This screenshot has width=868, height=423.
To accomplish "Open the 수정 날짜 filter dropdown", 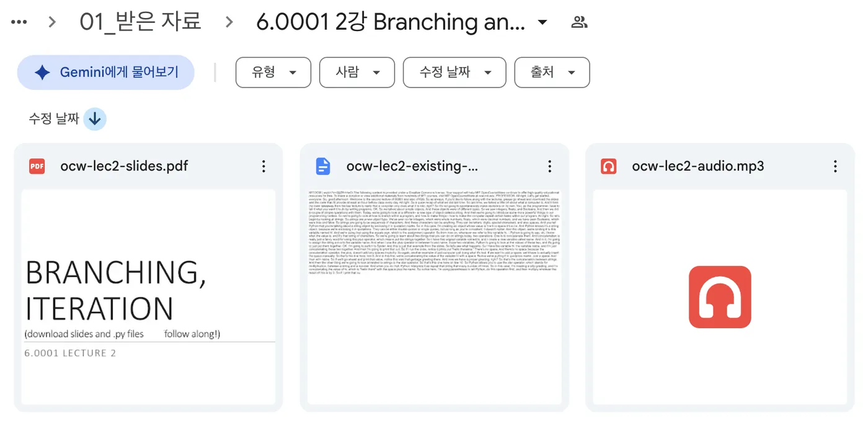I will (454, 73).
